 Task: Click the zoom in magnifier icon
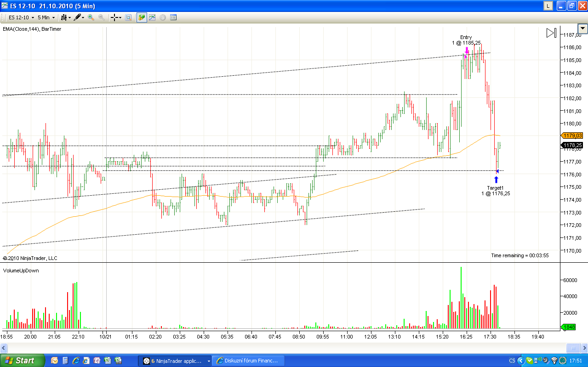tap(91, 17)
